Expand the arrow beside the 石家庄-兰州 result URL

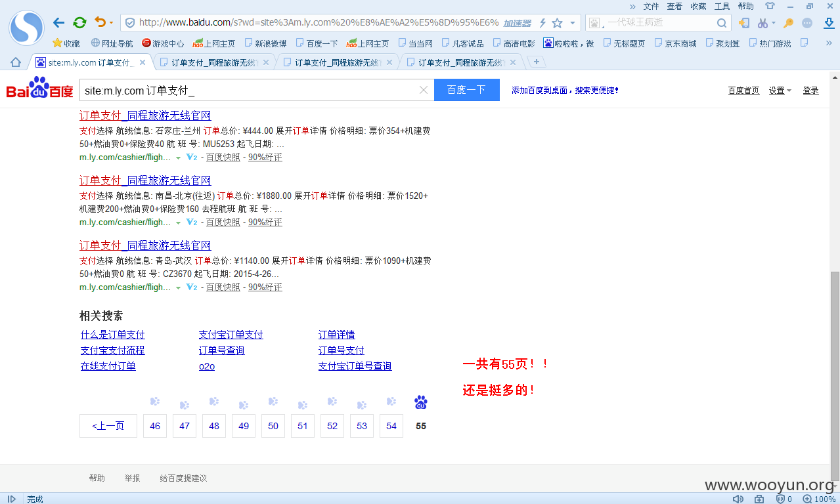(178, 158)
